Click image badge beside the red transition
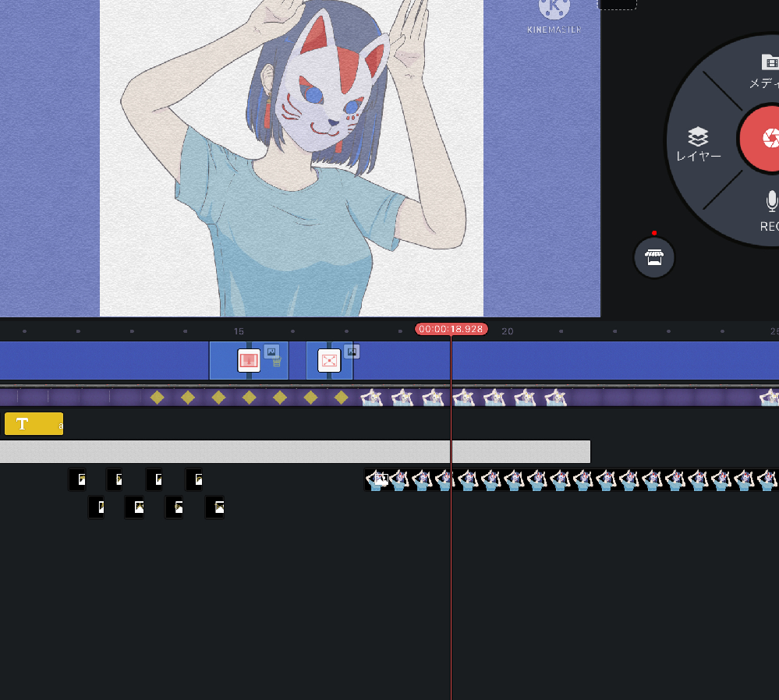 tap(271, 352)
